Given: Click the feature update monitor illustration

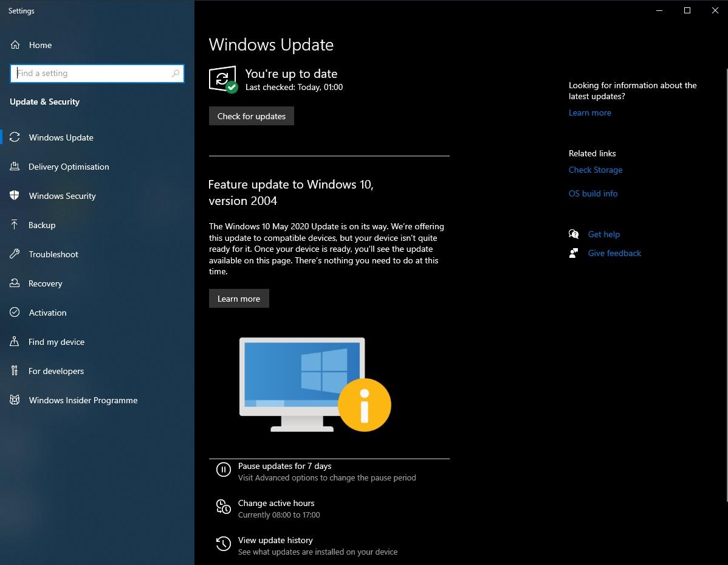Looking at the screenshot, I should [315, 385].
